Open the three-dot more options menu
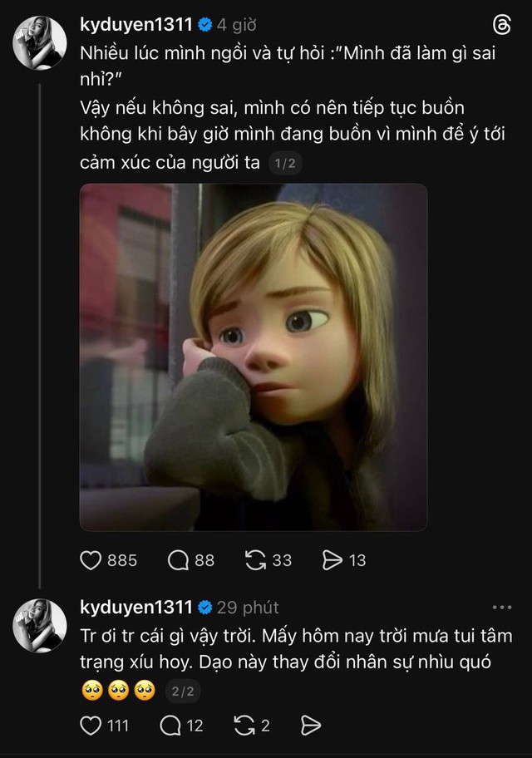This screenshot has height=758, width=532. pos(502,608)
